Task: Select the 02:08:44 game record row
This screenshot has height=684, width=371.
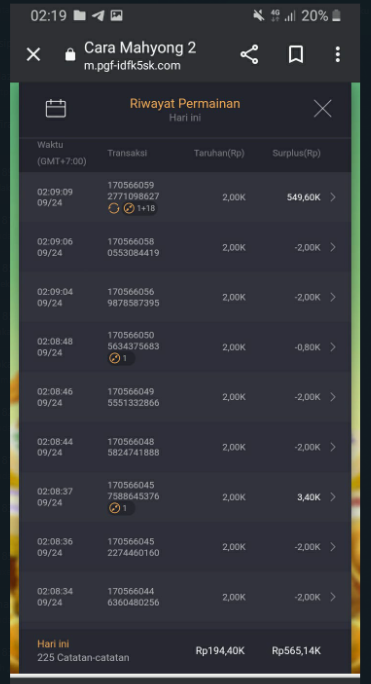Action: (185, 447)
